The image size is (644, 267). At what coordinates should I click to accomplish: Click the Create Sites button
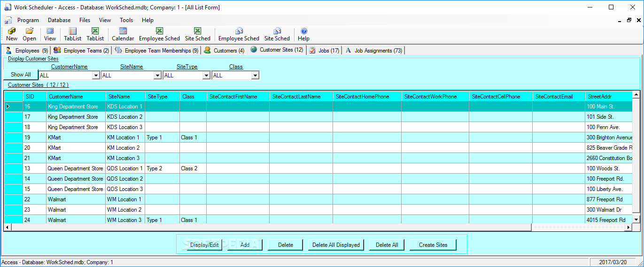point(433,245)
